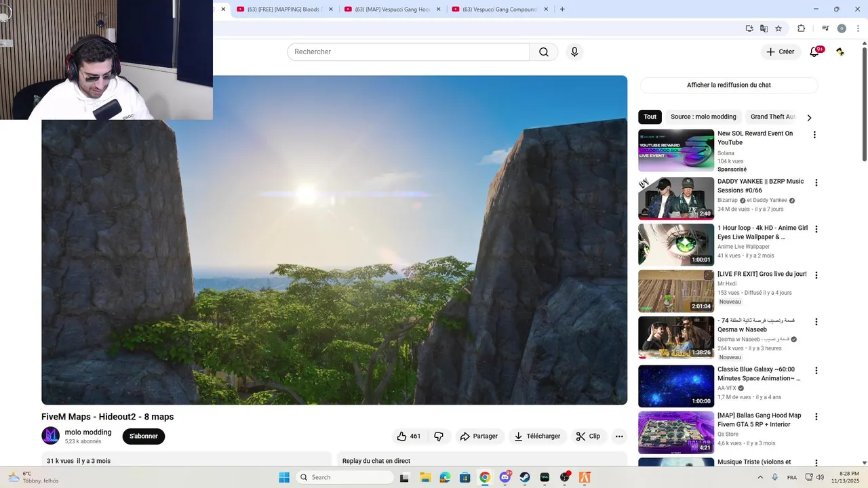Click the Créer button
868x488 pixels.
click(x=781, y=52)
